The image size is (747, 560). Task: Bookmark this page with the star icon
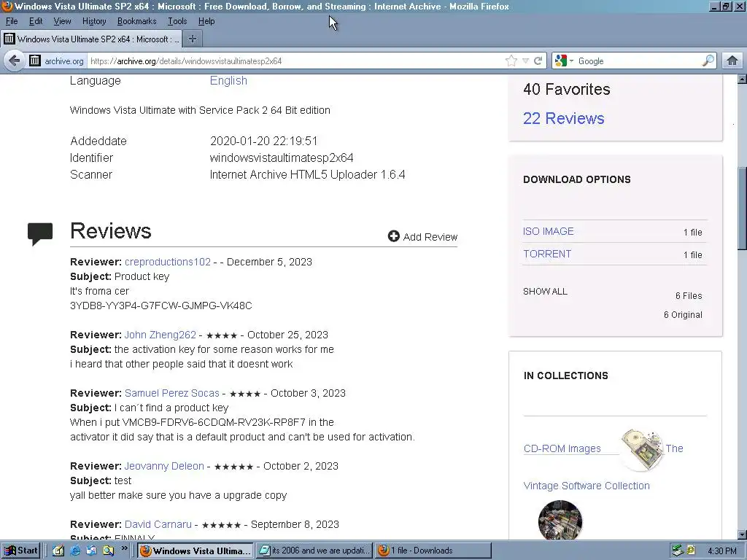511,61
